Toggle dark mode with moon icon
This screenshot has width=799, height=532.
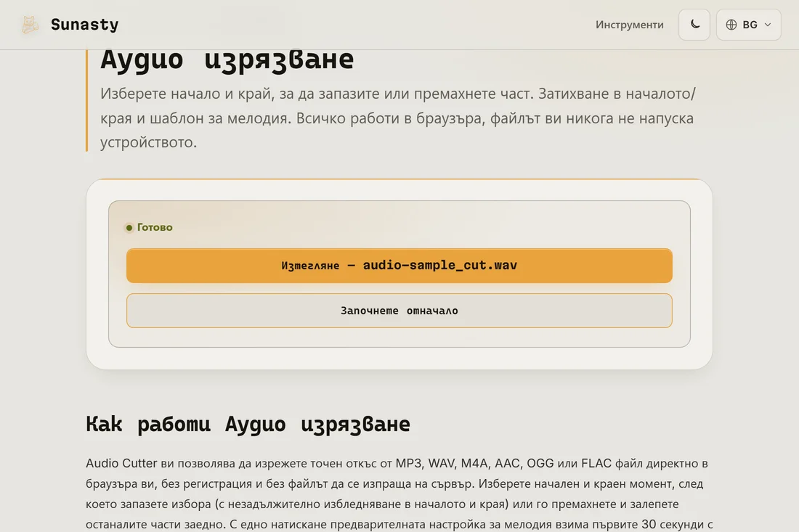coord(694,25)
